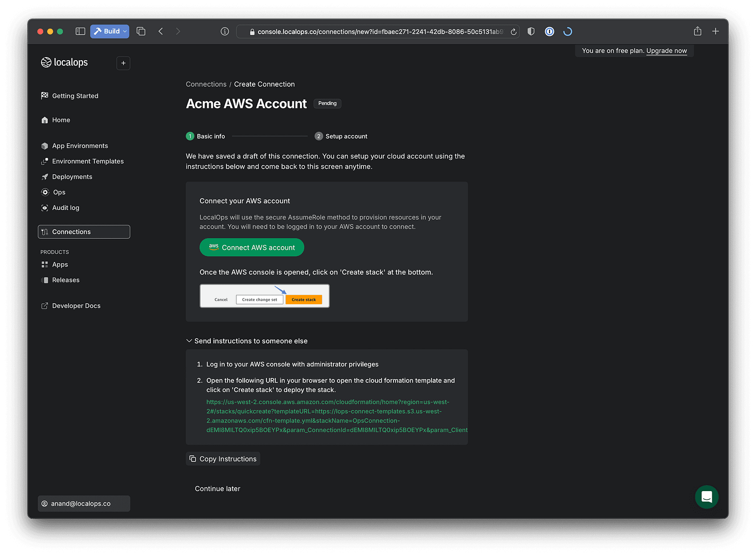Click Copy Instructions button

click(223, 459)
